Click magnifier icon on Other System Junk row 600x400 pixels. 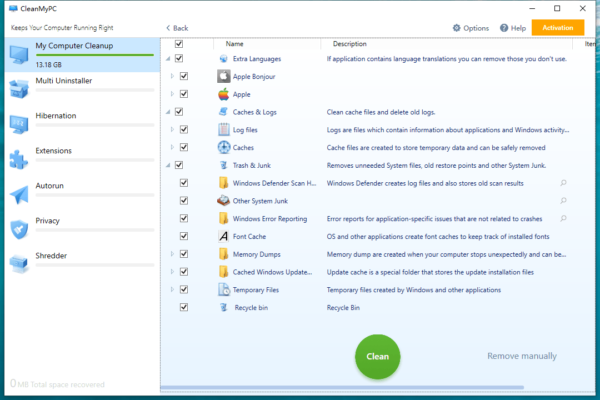point(563,201)
